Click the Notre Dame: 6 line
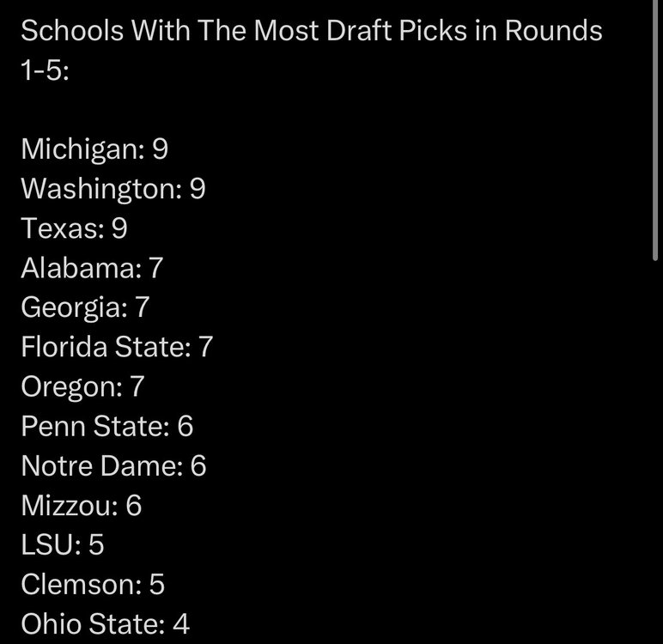Image resolution: width=663 pixels, height=644 pixels. click(113, 465)
